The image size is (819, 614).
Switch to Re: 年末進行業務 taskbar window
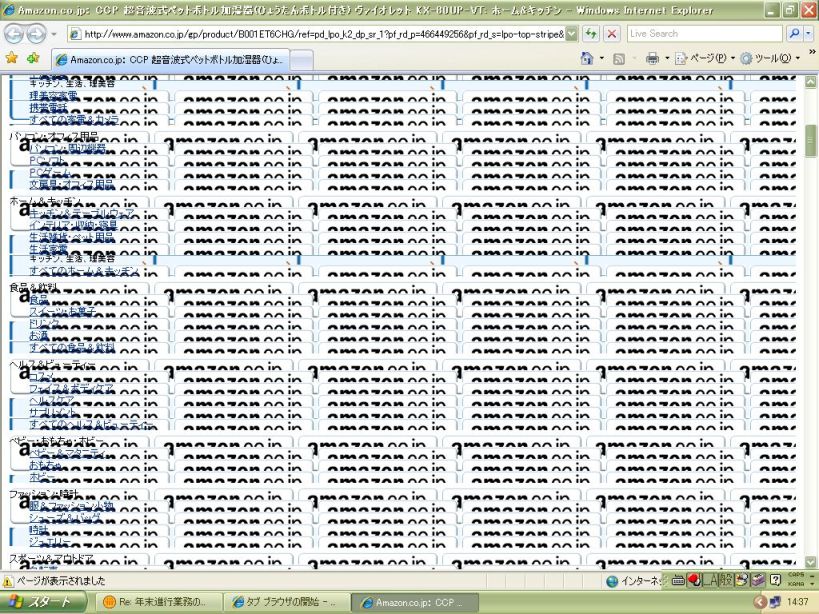[x=159, y=602]
